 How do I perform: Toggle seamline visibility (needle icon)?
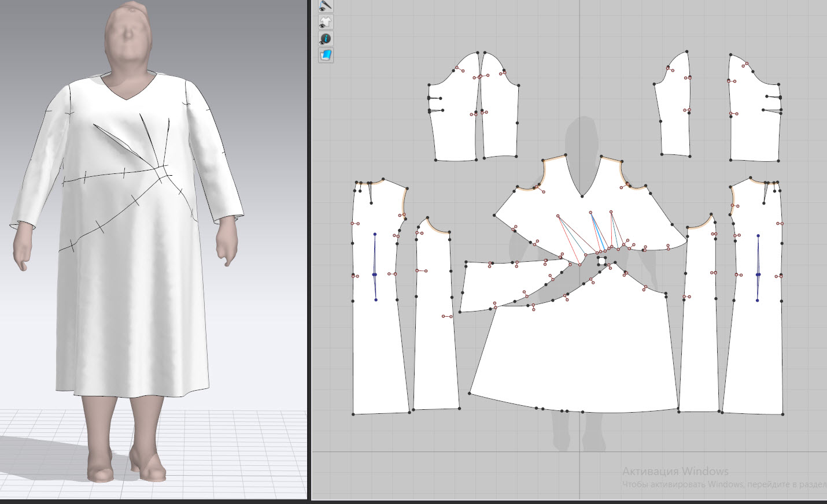point(326,6)
